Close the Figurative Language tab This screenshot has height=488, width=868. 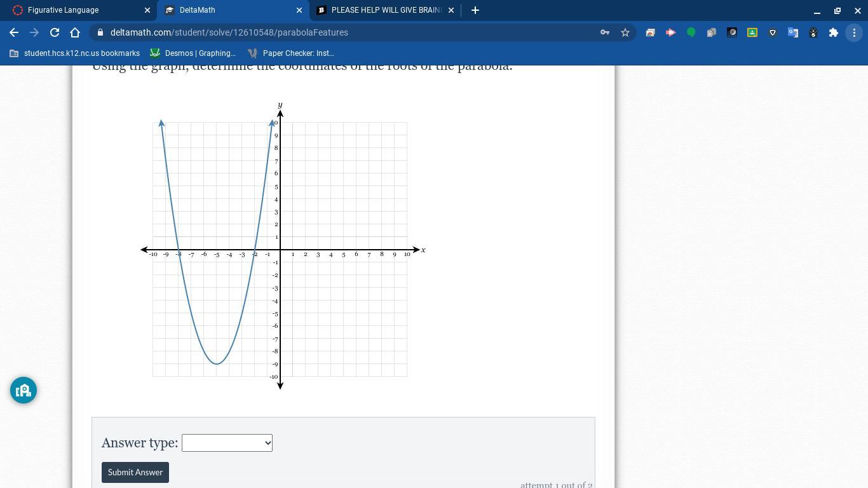[147, 10]
